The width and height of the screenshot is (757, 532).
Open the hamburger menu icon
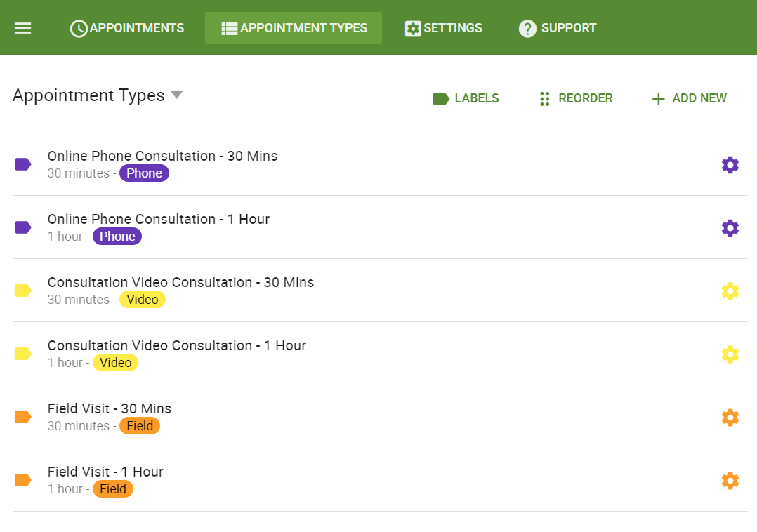(x=23, y=27)
